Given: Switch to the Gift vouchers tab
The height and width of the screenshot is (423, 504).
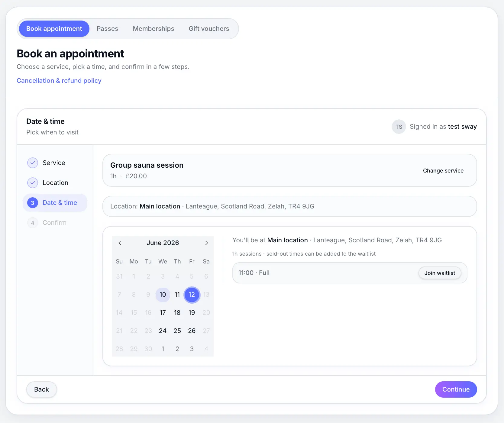Looking at the screenshot, I should 209,29.
